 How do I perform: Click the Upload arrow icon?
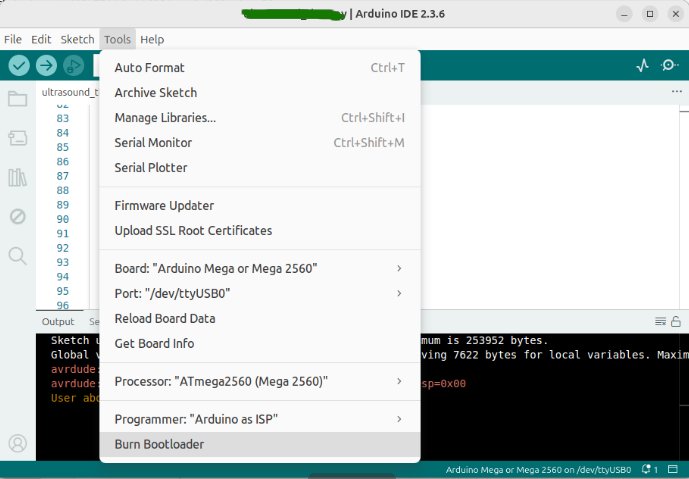(46, 65)
